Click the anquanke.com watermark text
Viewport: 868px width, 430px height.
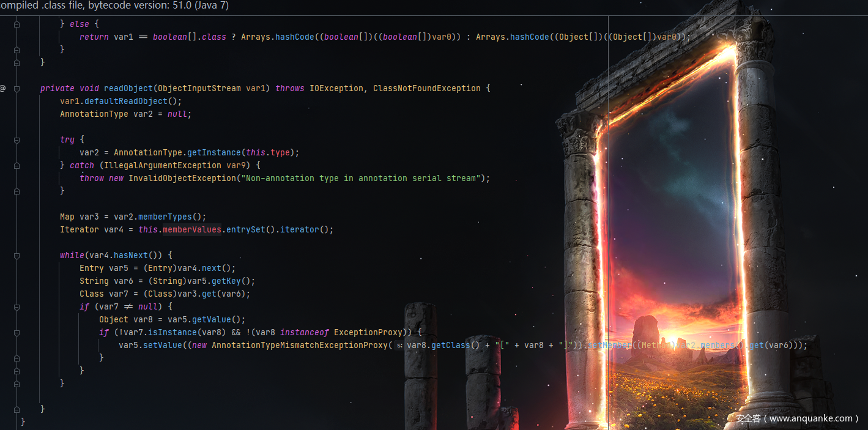(797, 418)
